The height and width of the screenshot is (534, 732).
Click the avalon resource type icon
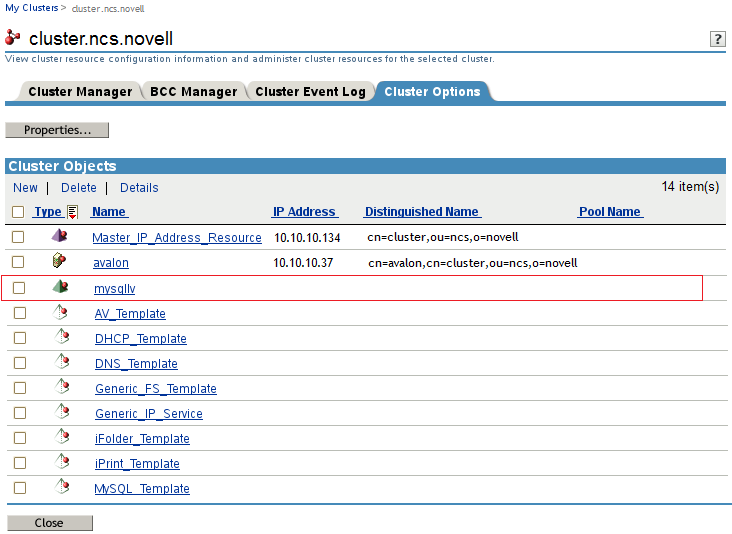pos(60,262)
